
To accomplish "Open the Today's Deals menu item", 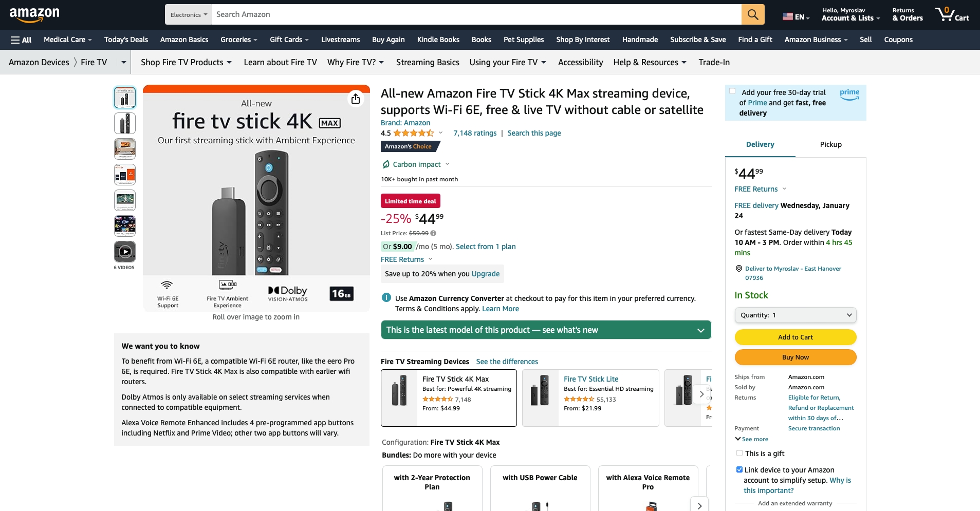I will (x=126, y=40).
